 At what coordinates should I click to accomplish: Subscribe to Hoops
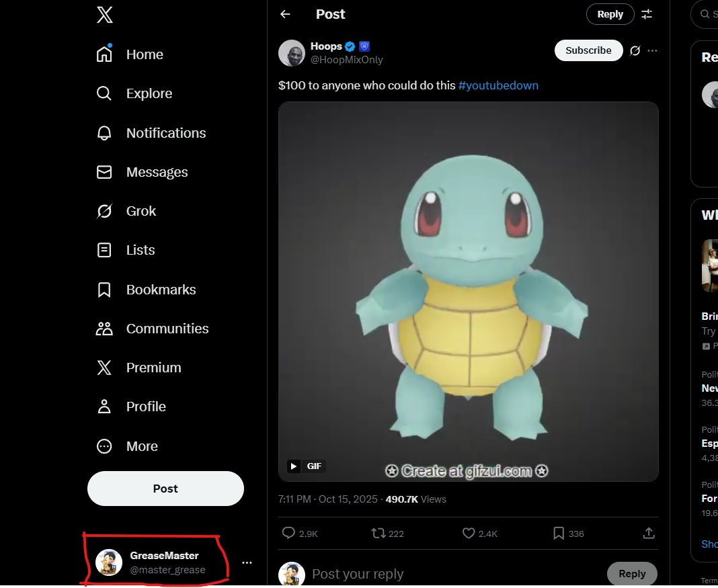pos(588,50)
